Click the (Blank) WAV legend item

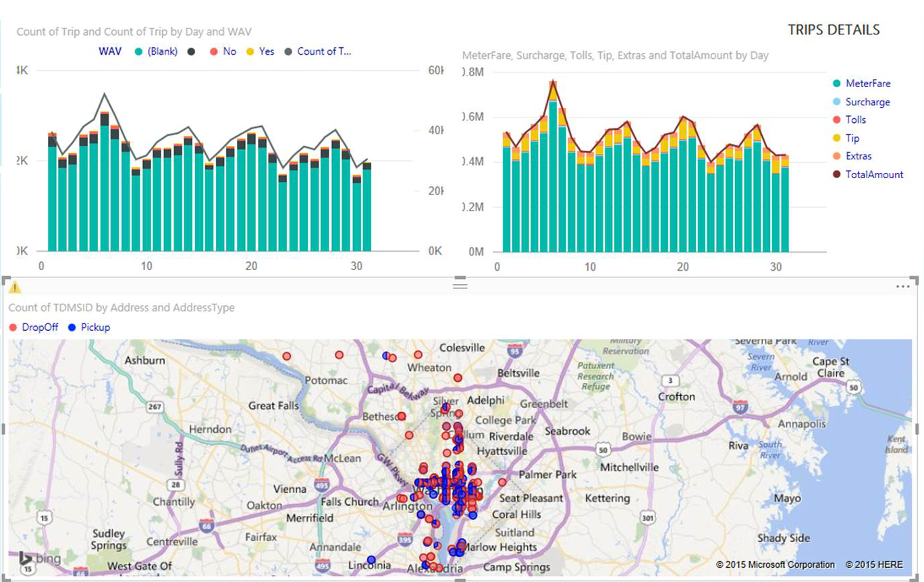[x=156, y=51]
